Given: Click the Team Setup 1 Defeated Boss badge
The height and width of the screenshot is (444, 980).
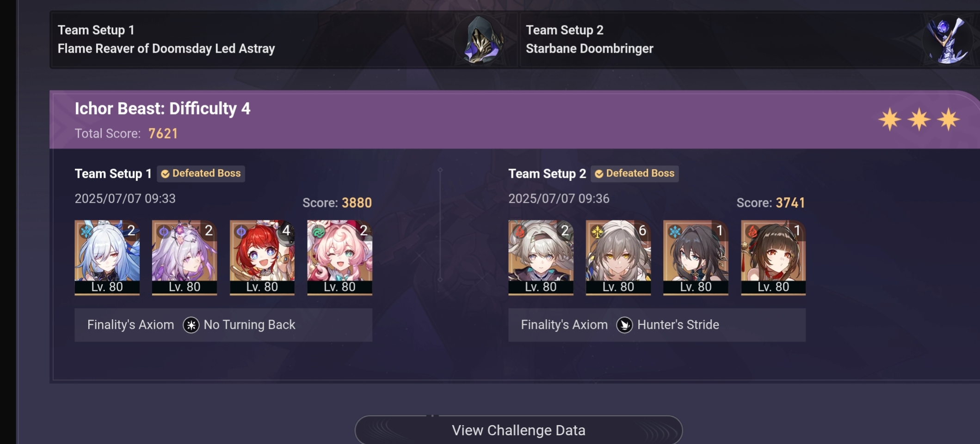Looking at the screenshot, I should click(x=201, y=174).
